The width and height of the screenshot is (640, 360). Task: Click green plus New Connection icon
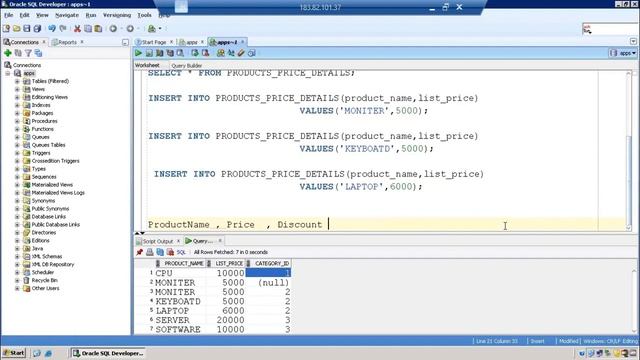[7, 53]
